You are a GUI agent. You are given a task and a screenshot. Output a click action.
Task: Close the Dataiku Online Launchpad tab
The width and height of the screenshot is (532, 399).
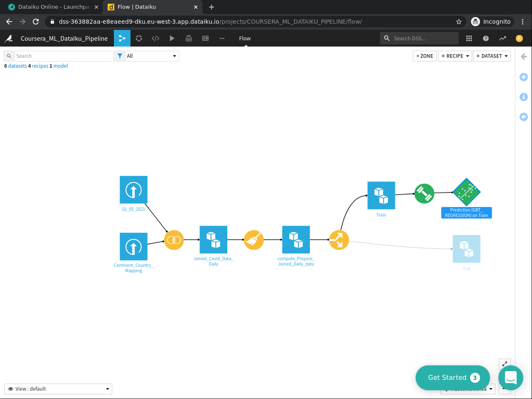pos(96,7)
